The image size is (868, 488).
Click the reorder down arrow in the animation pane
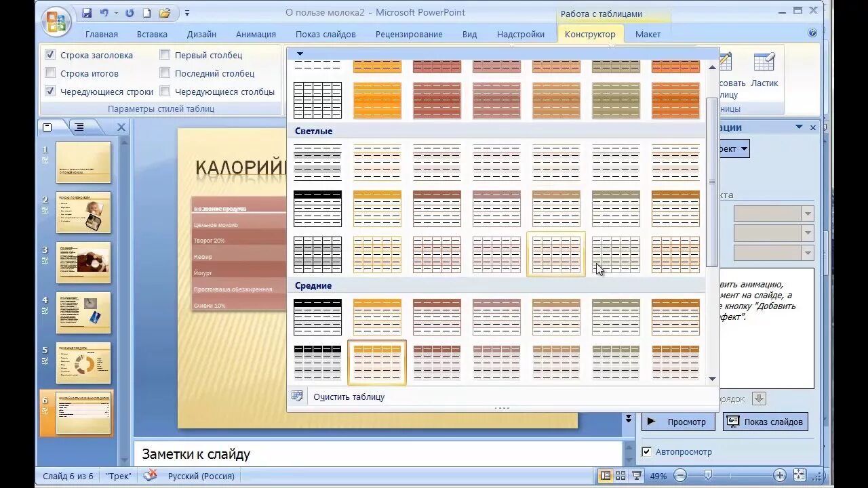759,399
